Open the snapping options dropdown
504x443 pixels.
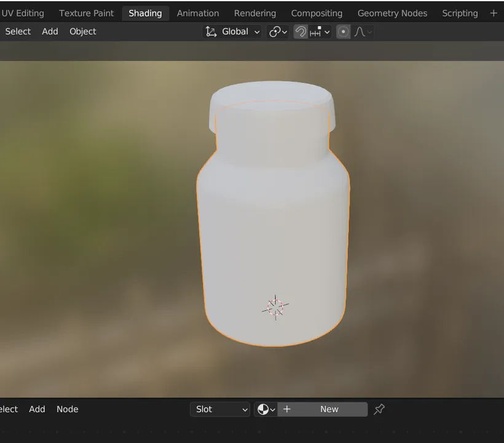[320, 32]
